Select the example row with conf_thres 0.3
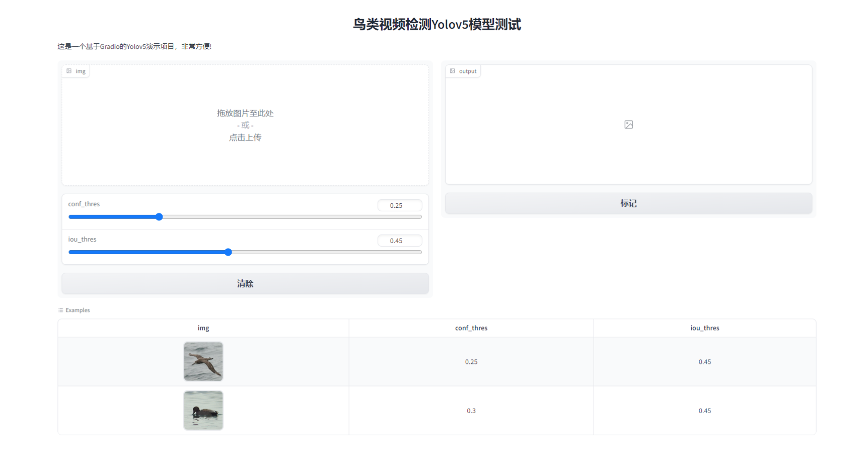868x468 pixels. tap(471, 410)
